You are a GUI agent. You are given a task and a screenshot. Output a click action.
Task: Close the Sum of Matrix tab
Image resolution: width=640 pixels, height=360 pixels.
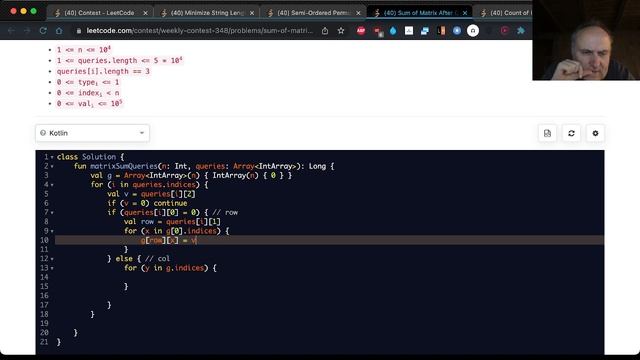[465, 13]
